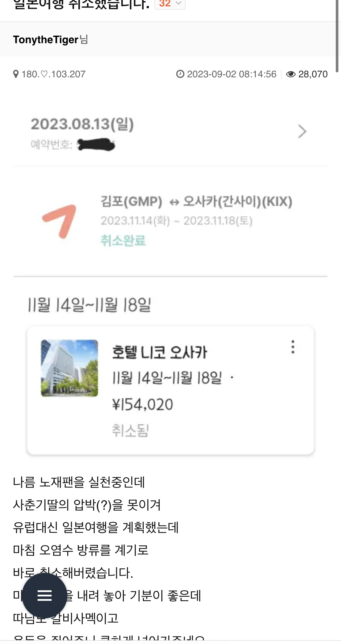341x644 pixels.
Task: Click the ¥154,020 hotel price
Action: pyautogui.click(x=143, y=405)
